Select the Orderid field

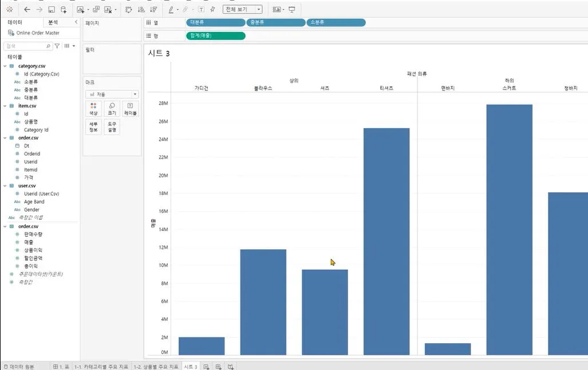(32, 154)
